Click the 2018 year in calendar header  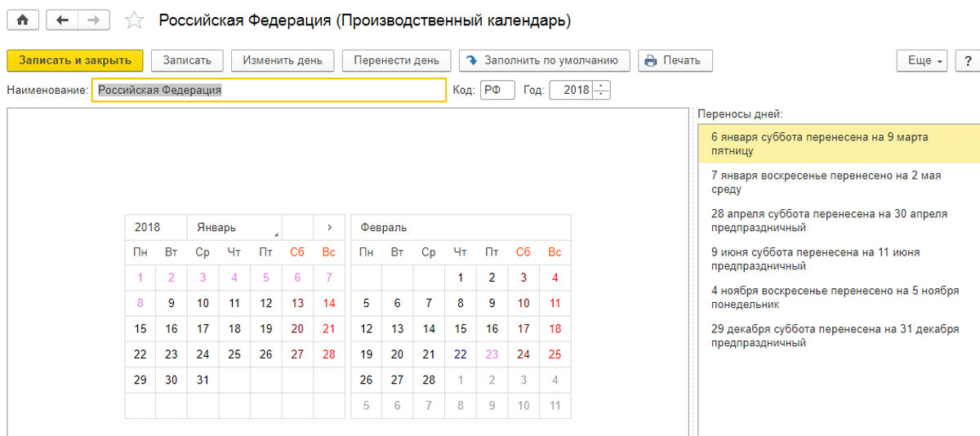(x=148, y=227)
